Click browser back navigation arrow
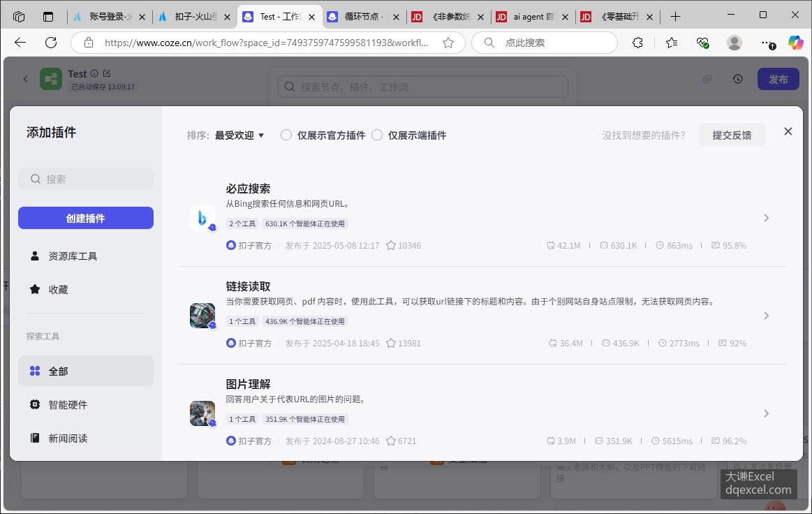This screenshot has width=812, height=514. click(x=20, y=43)
